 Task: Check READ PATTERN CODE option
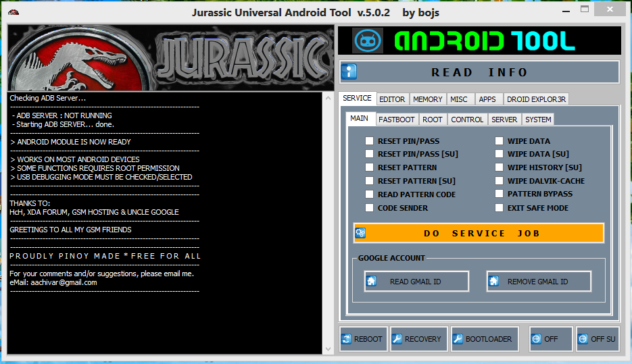pyautogui.click(x=369, y=194)
